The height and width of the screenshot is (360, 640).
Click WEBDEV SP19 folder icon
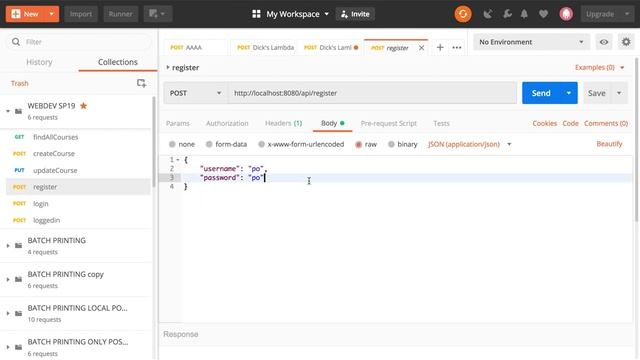pos(18,111)
